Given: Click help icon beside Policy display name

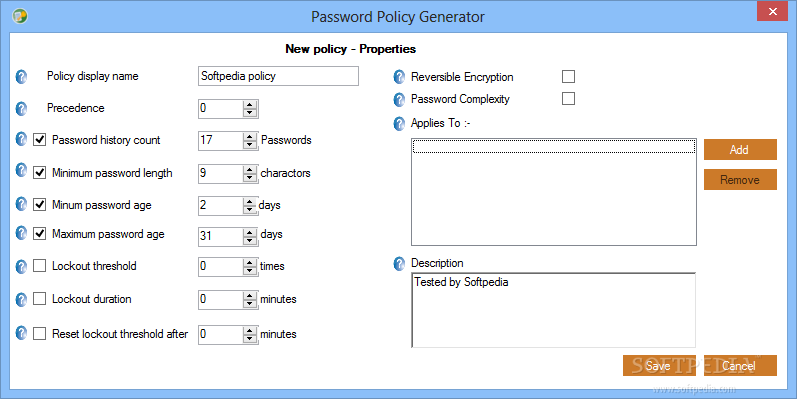Looking at the screenshot, I should (x=21, y=77).
